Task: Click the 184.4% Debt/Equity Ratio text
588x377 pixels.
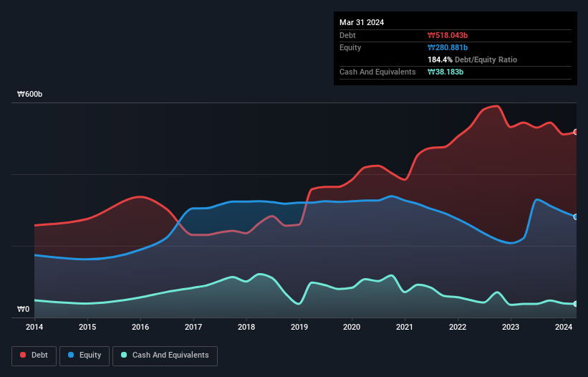Action: [472, 59]
